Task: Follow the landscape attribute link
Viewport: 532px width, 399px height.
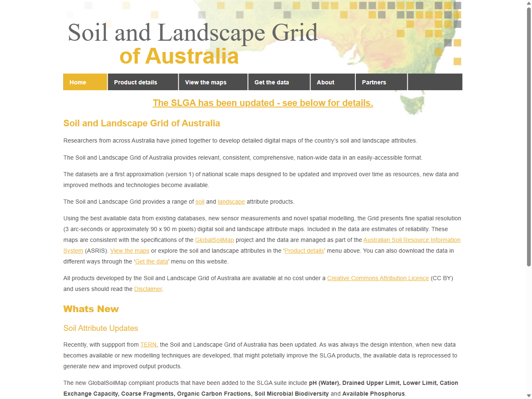Action: coord(231,202)
